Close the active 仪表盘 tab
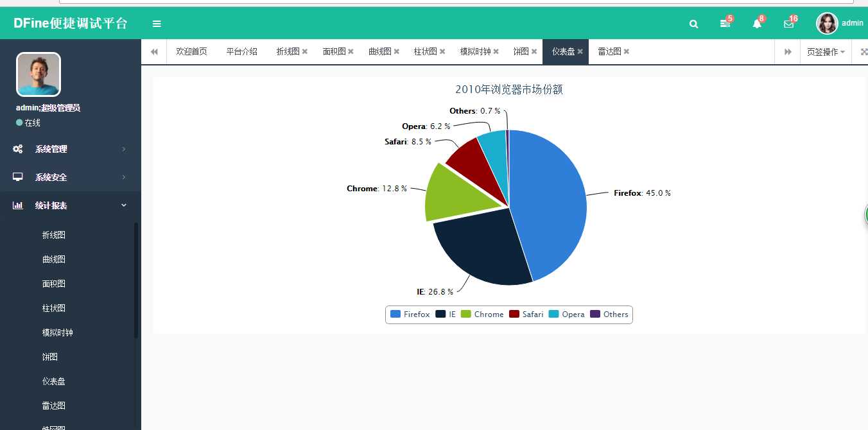Screen dimensions: 868x430 (x=580, y=52)
